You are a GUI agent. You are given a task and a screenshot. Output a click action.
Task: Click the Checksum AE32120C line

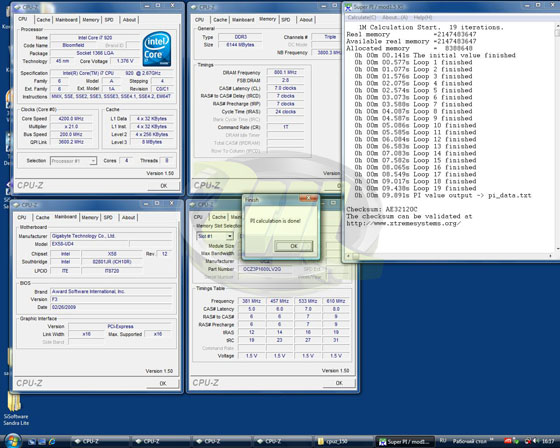382,209
